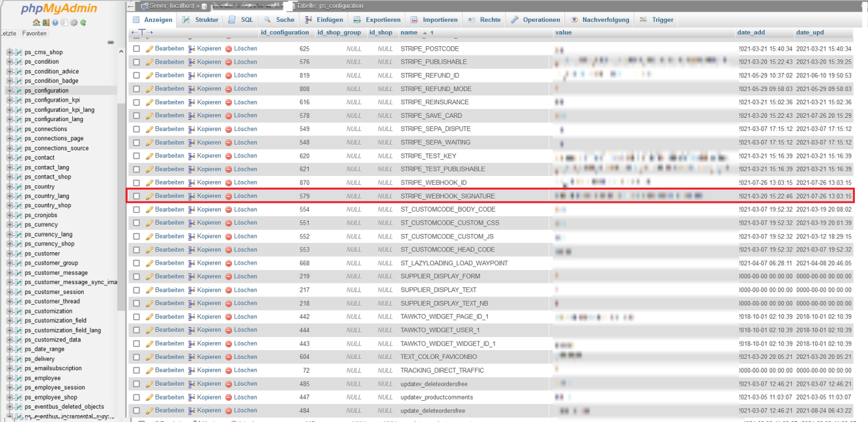Collapse navigation panel arrow at top

point(130,6)
